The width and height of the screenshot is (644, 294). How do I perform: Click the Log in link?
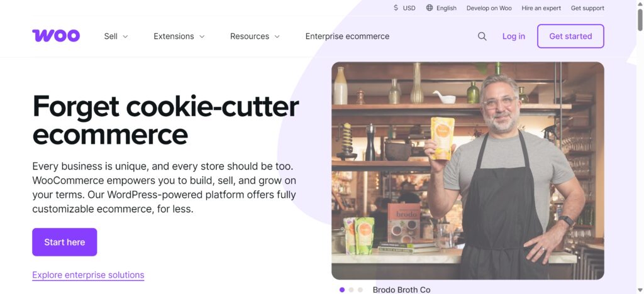click(x=513, y=36)
